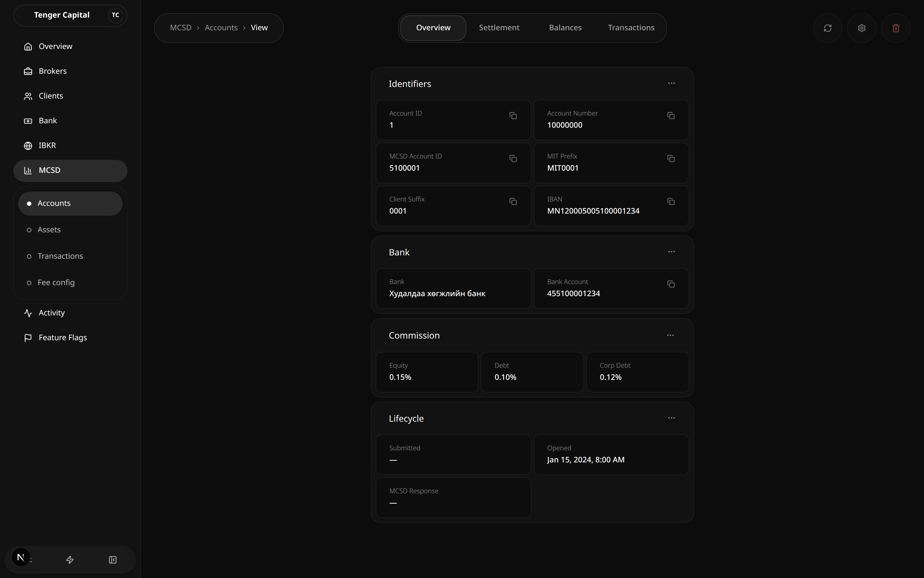Click the Debt commission value 0.10%
Image resolution: width=924 pixels, height=578 pixels.
505,377
